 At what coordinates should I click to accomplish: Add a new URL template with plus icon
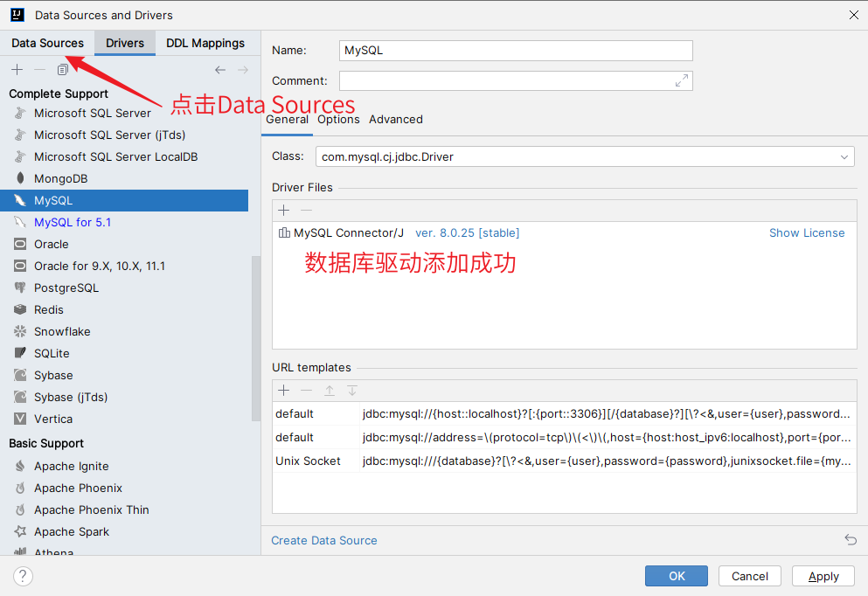pyautogui.click(x=283, y=391)
